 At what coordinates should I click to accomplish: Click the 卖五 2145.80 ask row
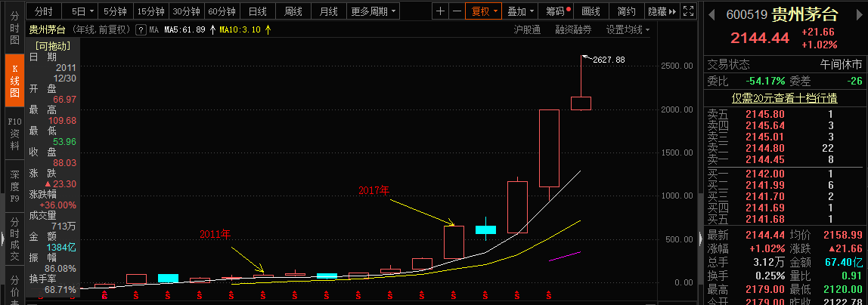(x=784, y=115)
